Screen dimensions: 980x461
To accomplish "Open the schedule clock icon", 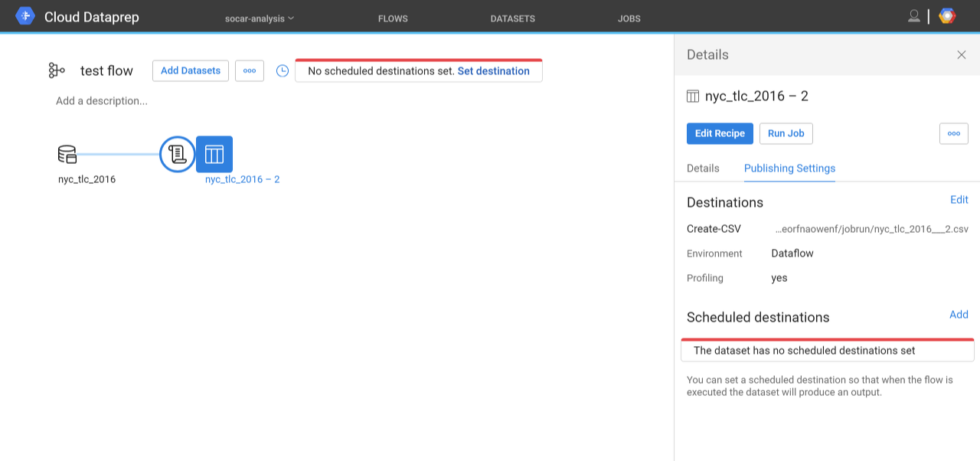I will (x=283, y=70).
